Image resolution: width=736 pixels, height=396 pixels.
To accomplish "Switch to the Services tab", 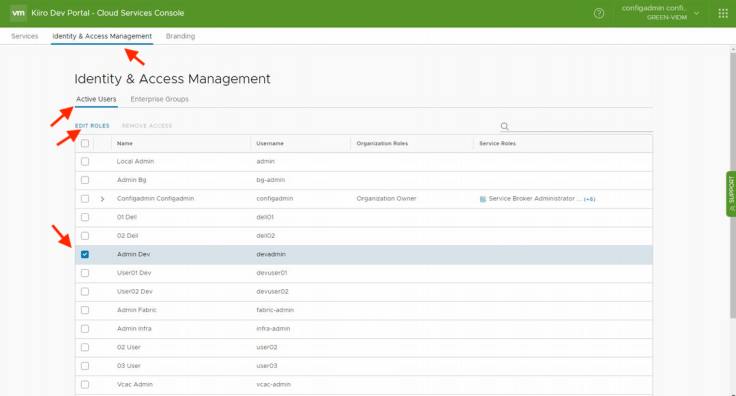I will coord(24,36).
